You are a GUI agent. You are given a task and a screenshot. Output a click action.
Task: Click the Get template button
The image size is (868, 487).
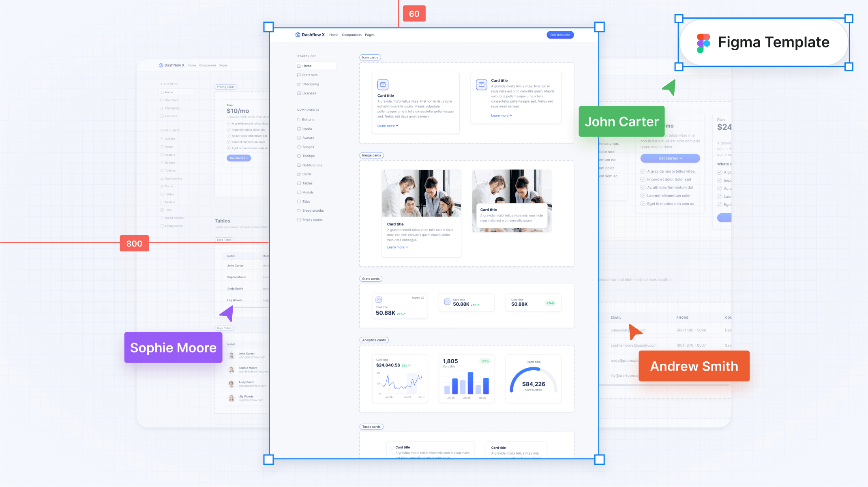pyautogui.click(x=559, y=34)
